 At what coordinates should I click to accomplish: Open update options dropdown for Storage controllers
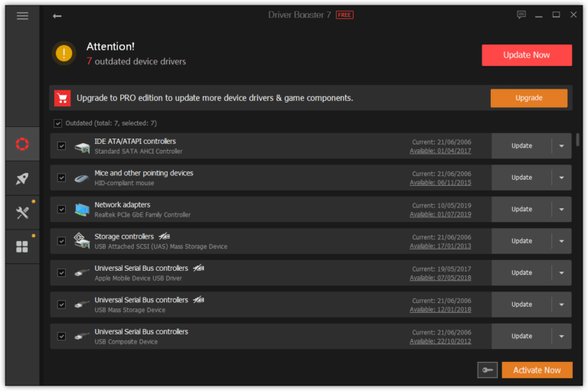click(561, 241)
